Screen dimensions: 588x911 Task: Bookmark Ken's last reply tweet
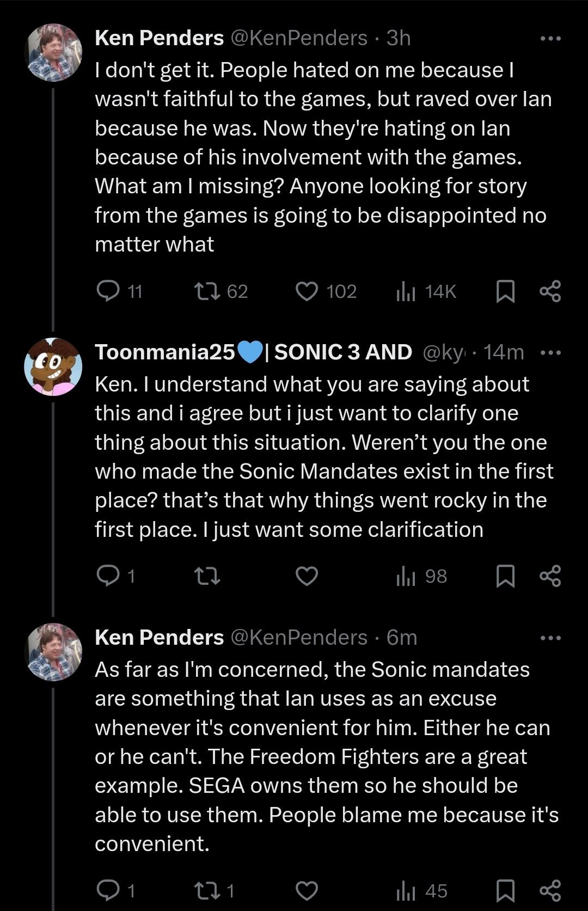pos(505,890)
